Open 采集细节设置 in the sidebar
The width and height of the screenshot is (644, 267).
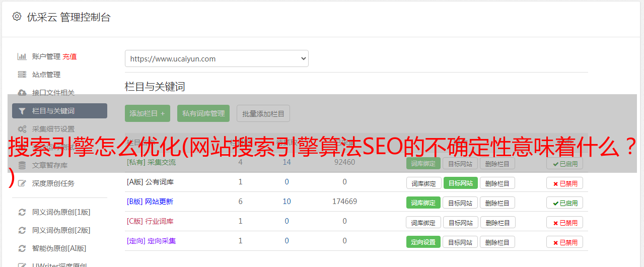click(x=53, y=129)
